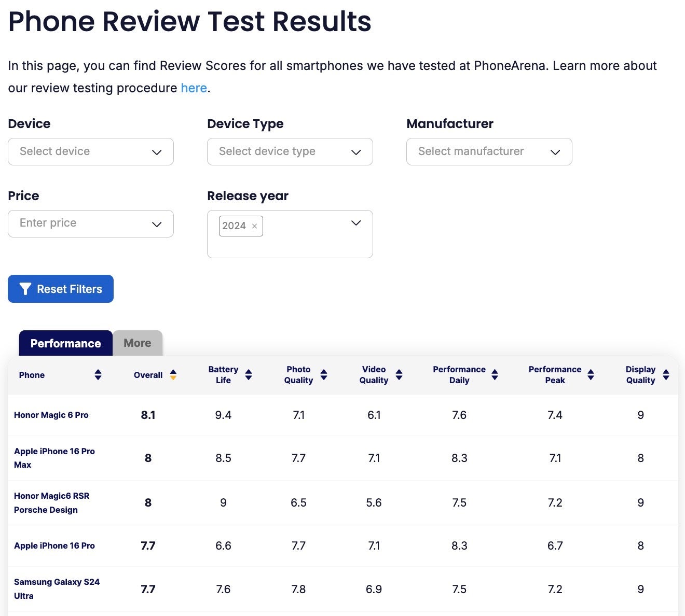The image size is (685, 616).
Task: Click the filter icon on Reset Filters
Action: tap(24, 289)
